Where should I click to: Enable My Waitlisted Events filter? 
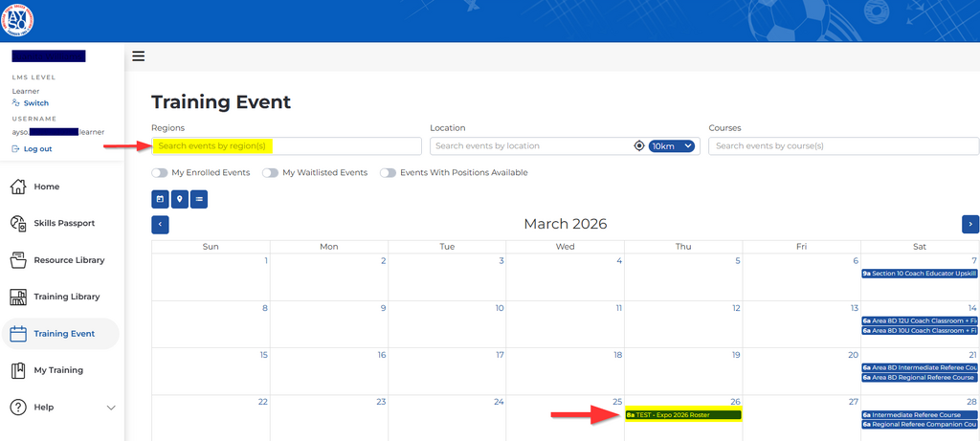point(271,173)
